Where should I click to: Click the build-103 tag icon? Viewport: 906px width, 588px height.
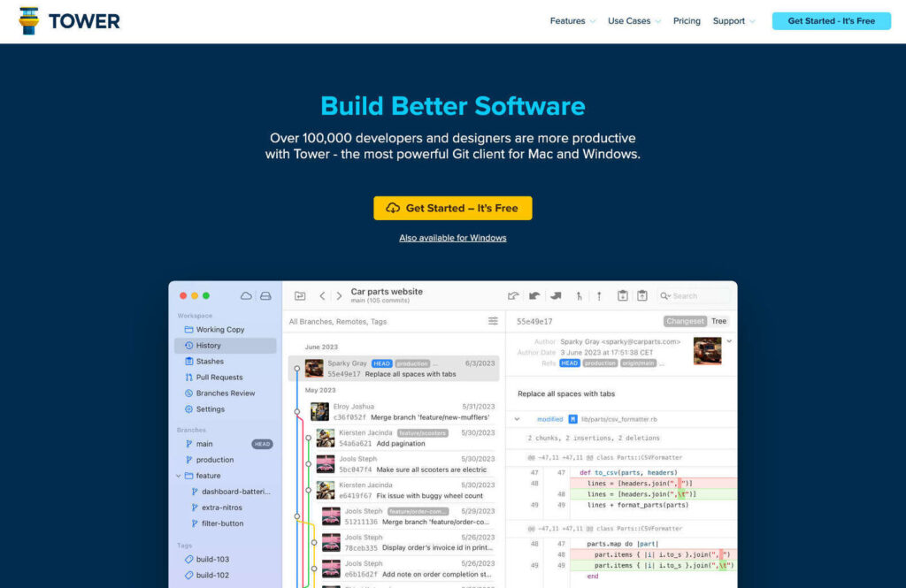pos(188,559)
